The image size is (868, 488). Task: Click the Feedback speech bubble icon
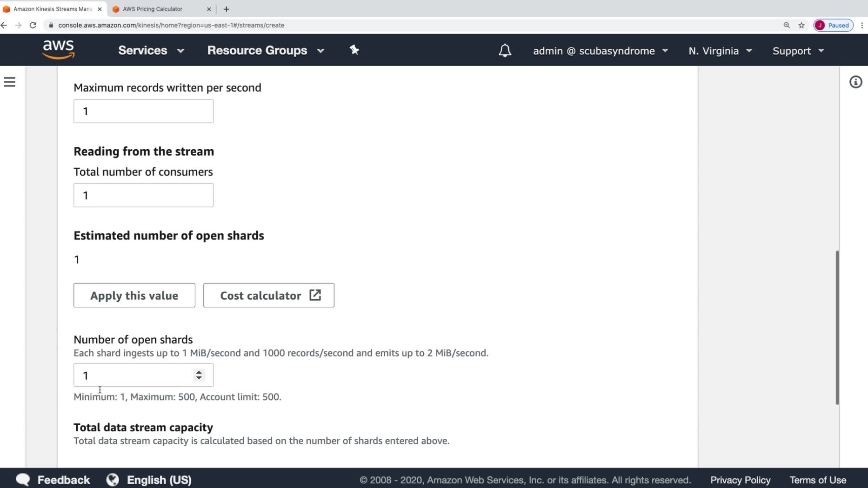click(23, 480)
